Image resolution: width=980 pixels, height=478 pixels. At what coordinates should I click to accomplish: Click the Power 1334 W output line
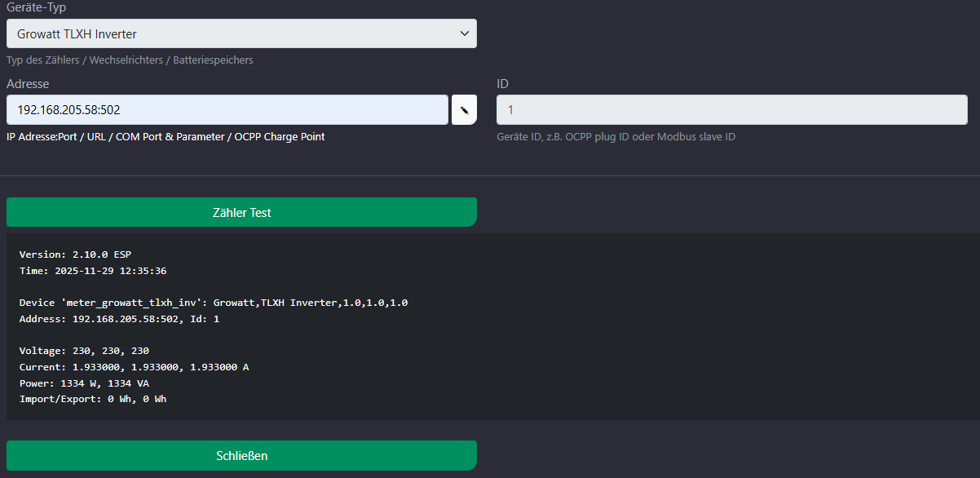(84, 383)
